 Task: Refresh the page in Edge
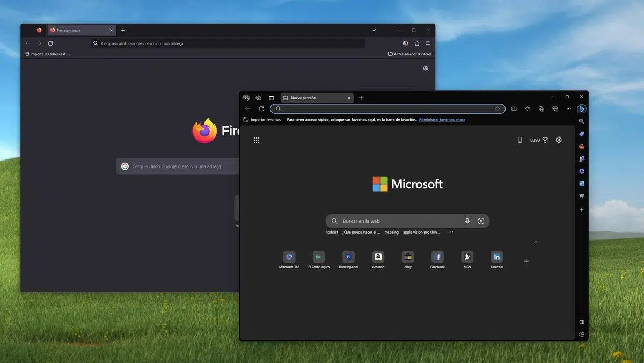[261, 109]
